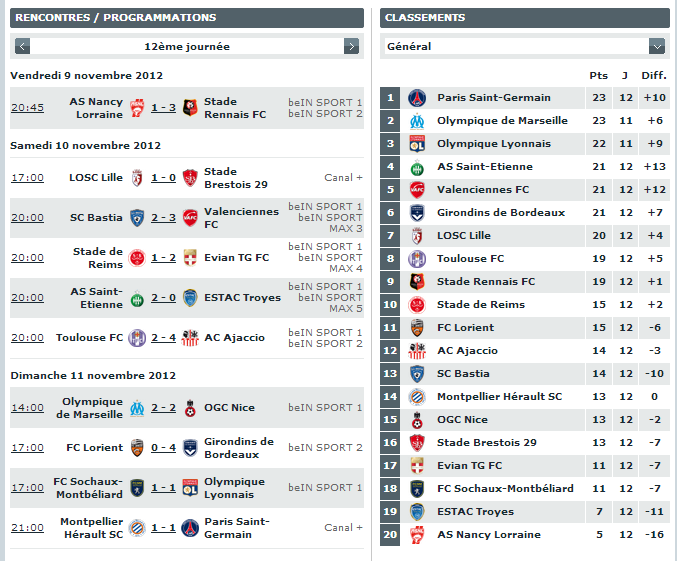This screenshot has width=677, height=561.
Task: Click the Olympique de Marseille logo in standings
Action: coord(417,121)
